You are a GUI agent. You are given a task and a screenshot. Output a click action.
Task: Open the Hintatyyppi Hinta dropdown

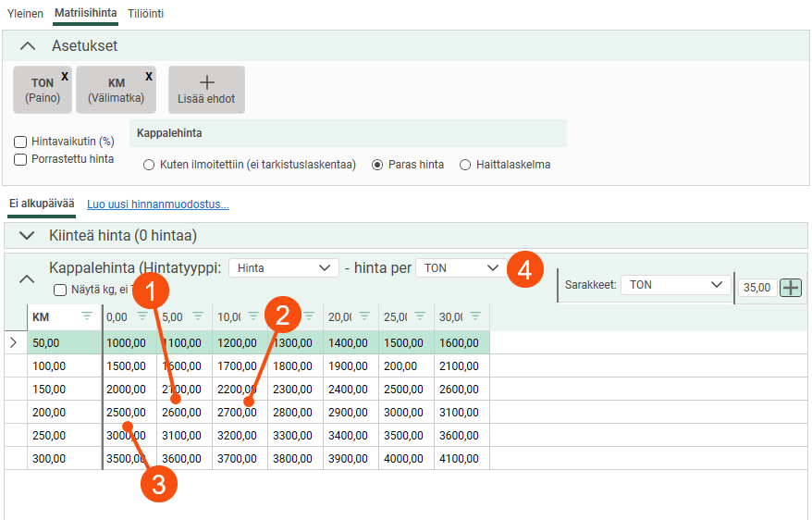283,267
